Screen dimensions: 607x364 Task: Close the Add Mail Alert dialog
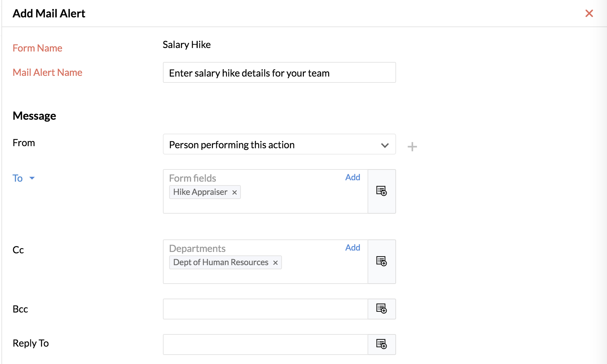pos(589,13)
